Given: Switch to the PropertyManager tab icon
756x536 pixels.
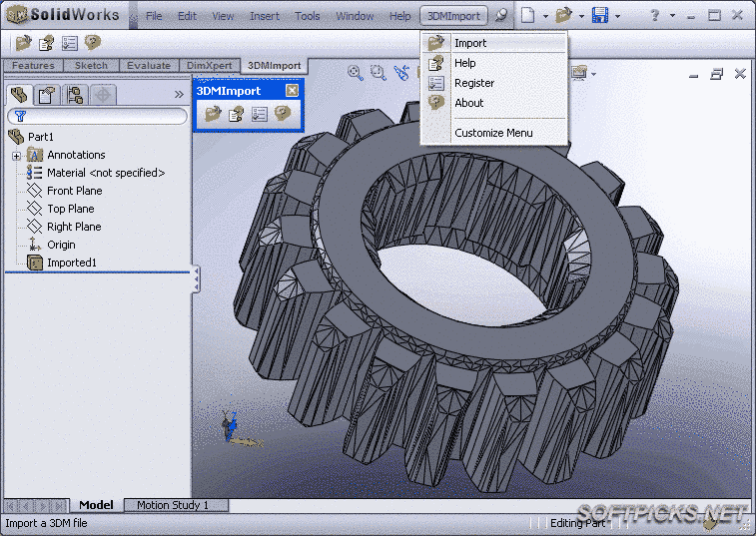Looking at the screenshot, I should (x=46, y=95).
